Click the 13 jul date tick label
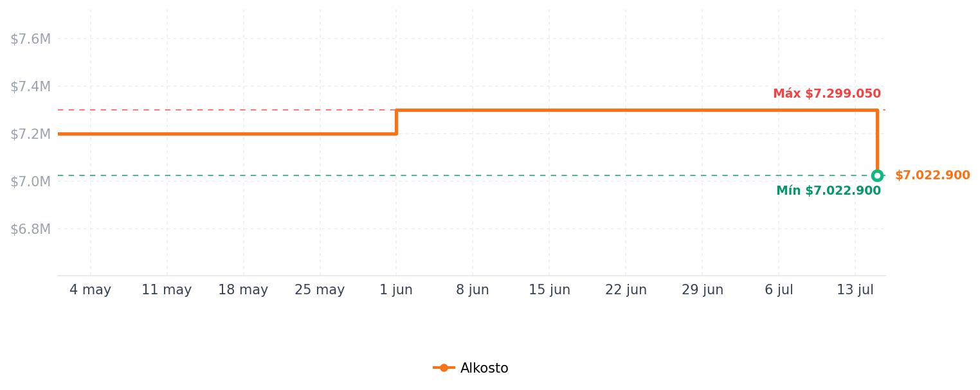Viewport: 980px width, 390px height. pos(855,290)
